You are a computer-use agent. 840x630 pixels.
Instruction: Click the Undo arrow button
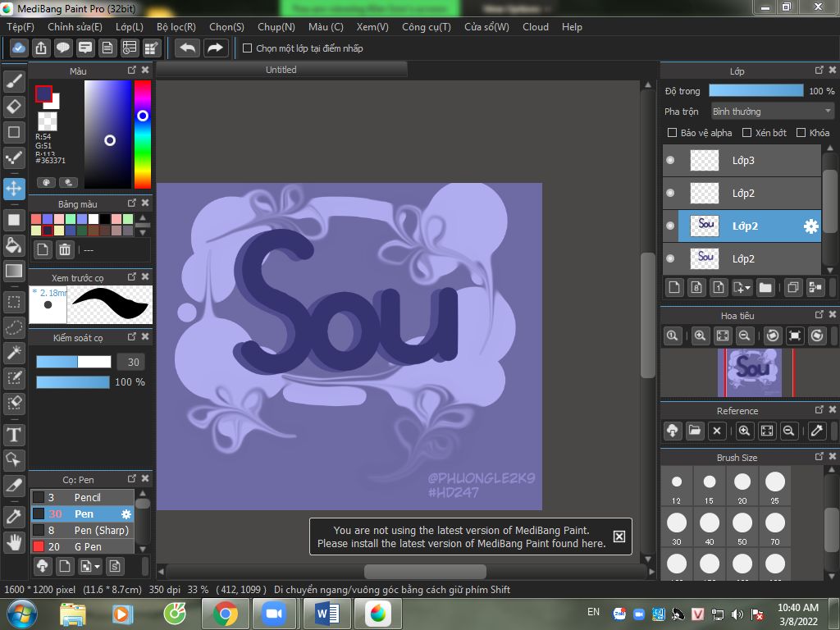tap(188, 48)
